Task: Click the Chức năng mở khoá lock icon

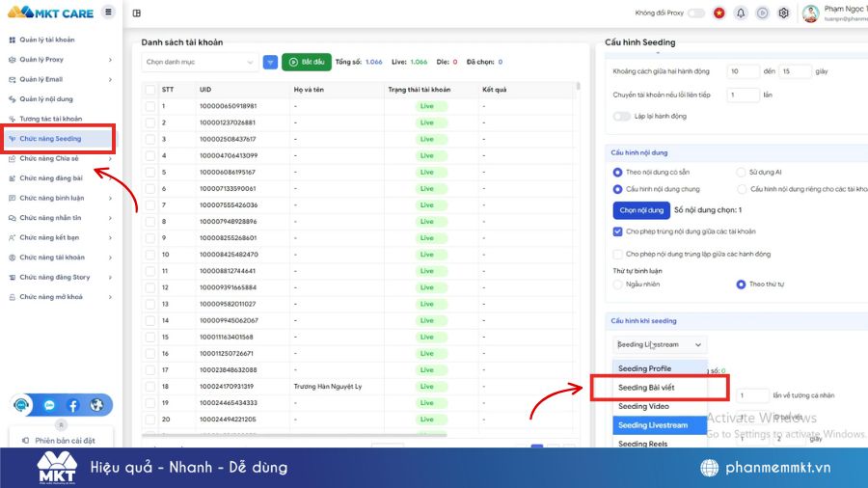Action: click(x=13, y=297)
